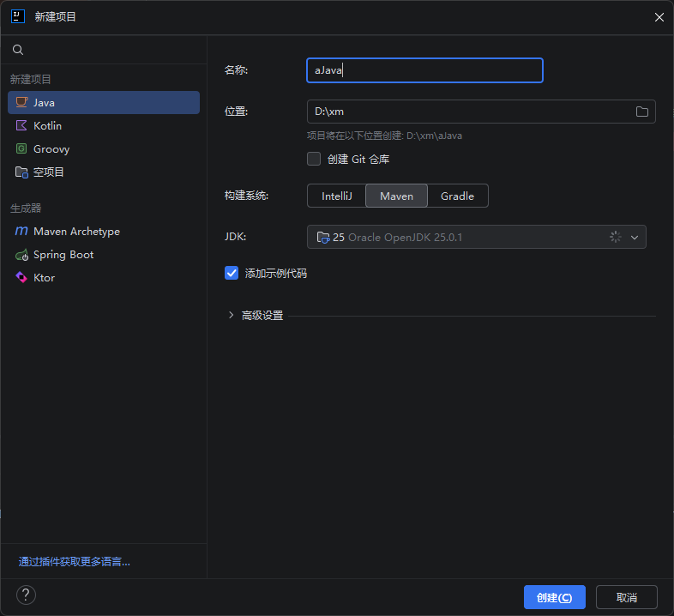Uncheck the 添加示例代码 checkbox
Screen dimensions: 674x616
coord(232,273)
